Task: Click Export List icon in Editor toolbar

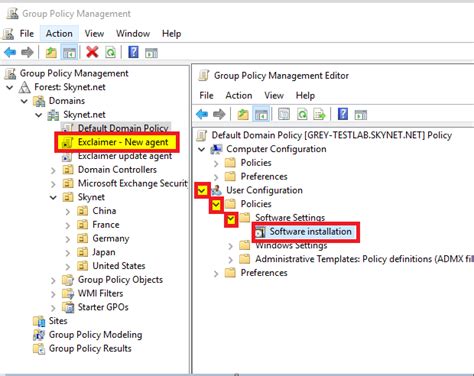Action: pyautogui.click(x=319, y=114)
